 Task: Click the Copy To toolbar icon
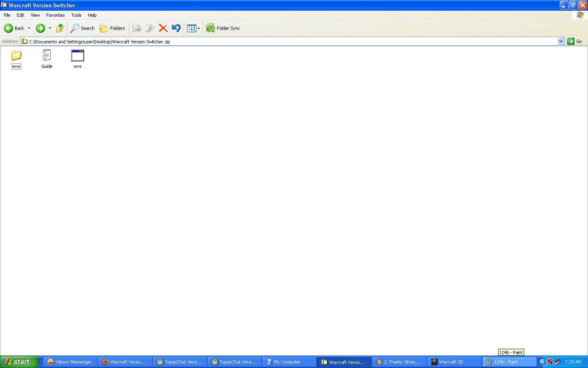[x=150, y=28]
